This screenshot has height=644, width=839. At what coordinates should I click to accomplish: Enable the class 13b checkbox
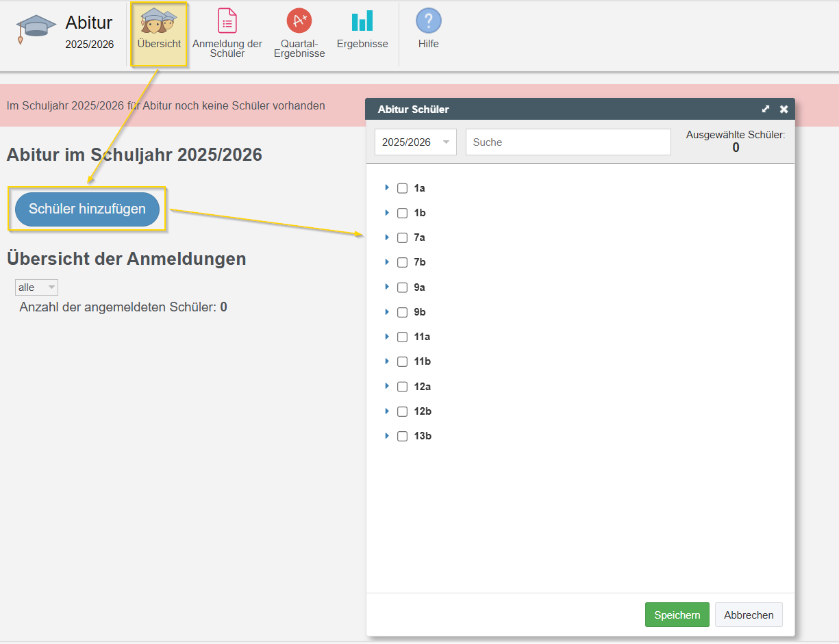pos(403,436)
